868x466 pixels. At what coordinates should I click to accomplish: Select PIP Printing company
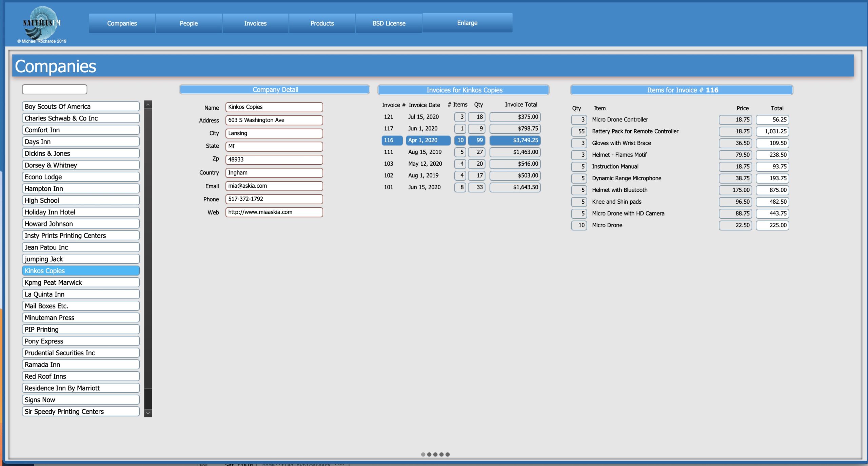81,329
